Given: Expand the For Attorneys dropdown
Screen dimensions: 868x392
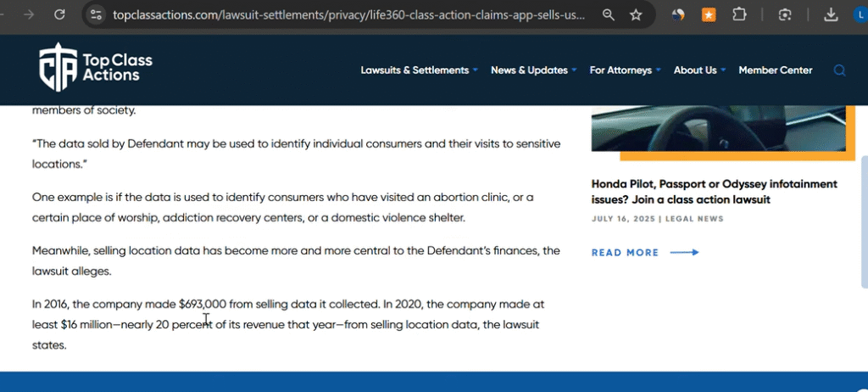Looking at the screenshot, I should [625, 70].
